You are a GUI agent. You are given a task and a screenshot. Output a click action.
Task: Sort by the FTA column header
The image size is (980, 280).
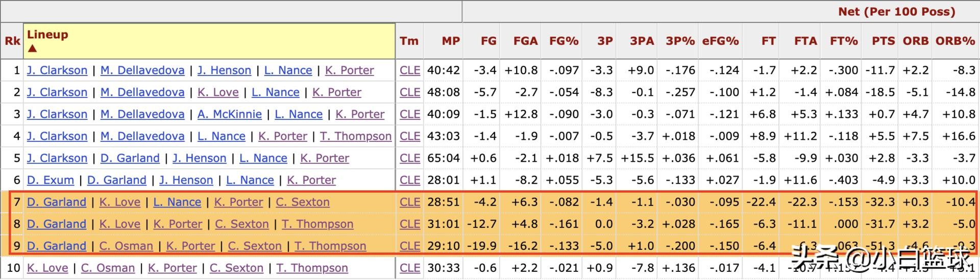[805, 41]
